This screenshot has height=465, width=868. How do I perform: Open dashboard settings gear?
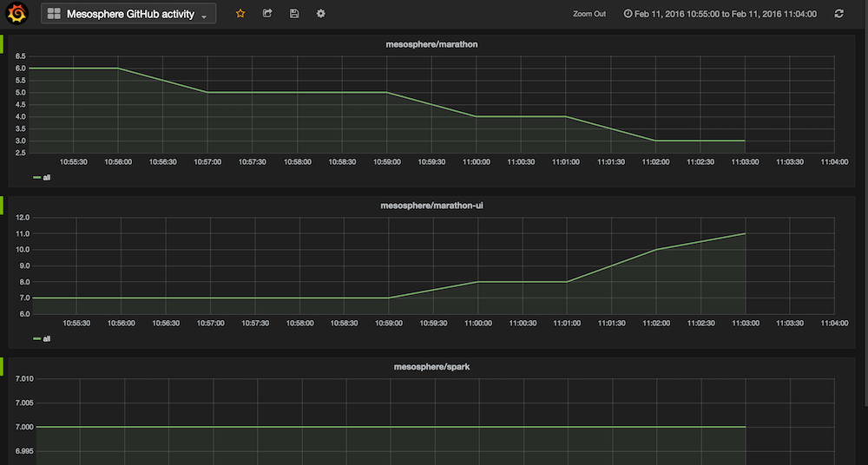tap(321, 14)
